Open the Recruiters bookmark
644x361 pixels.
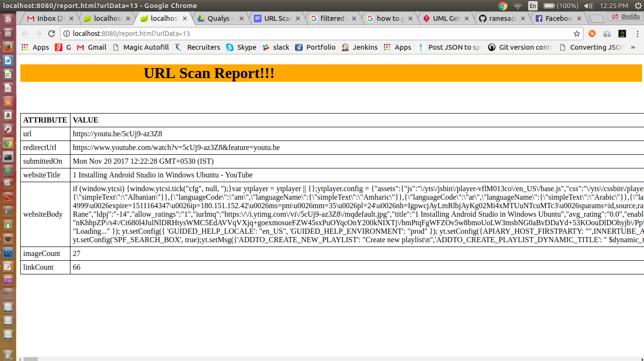point(198,47)
